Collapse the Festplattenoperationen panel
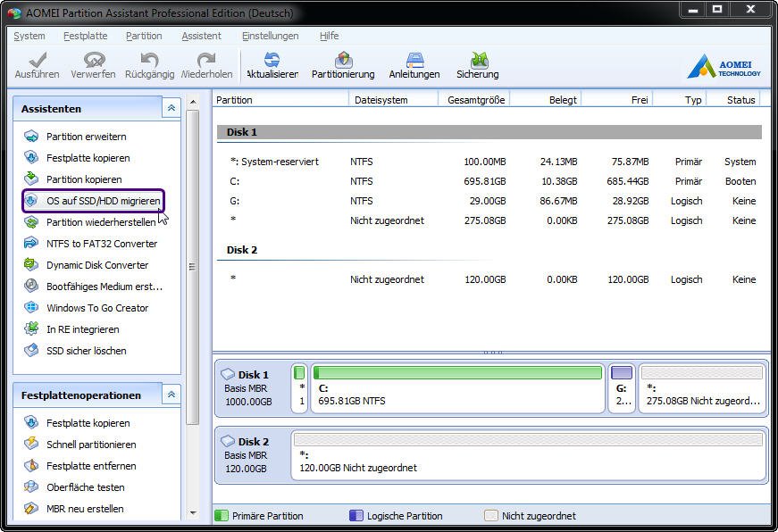This screenshot has height=532, width=778. (x=171, y=395)
